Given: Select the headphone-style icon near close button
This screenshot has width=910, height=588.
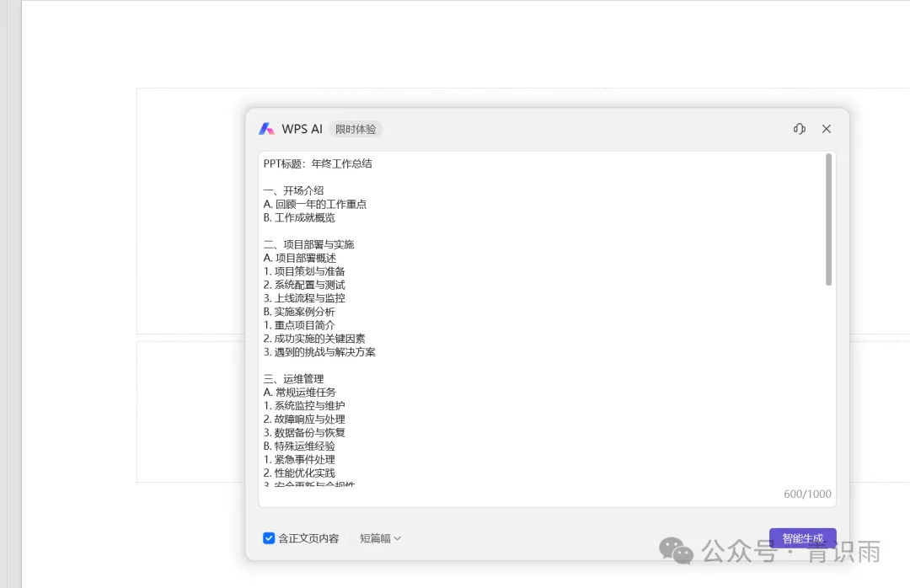Looking at the screenshot, I should pos(799,128).
